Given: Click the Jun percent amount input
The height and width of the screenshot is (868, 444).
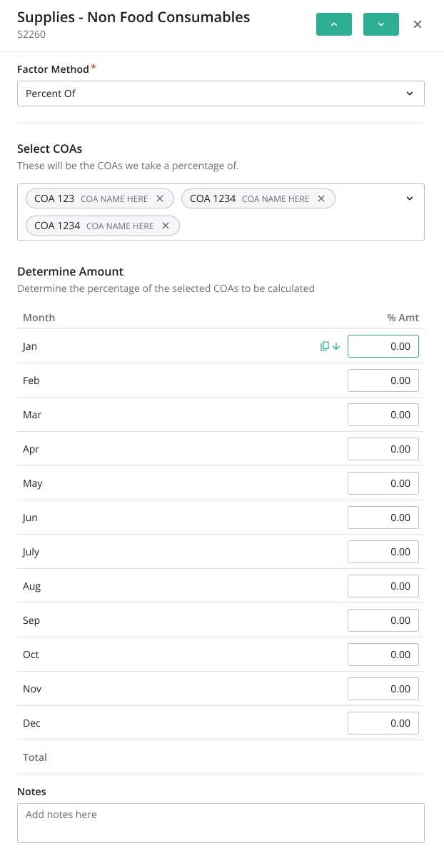Looking at the screenshot, I should pyautogui.click(x=383, y=518).
